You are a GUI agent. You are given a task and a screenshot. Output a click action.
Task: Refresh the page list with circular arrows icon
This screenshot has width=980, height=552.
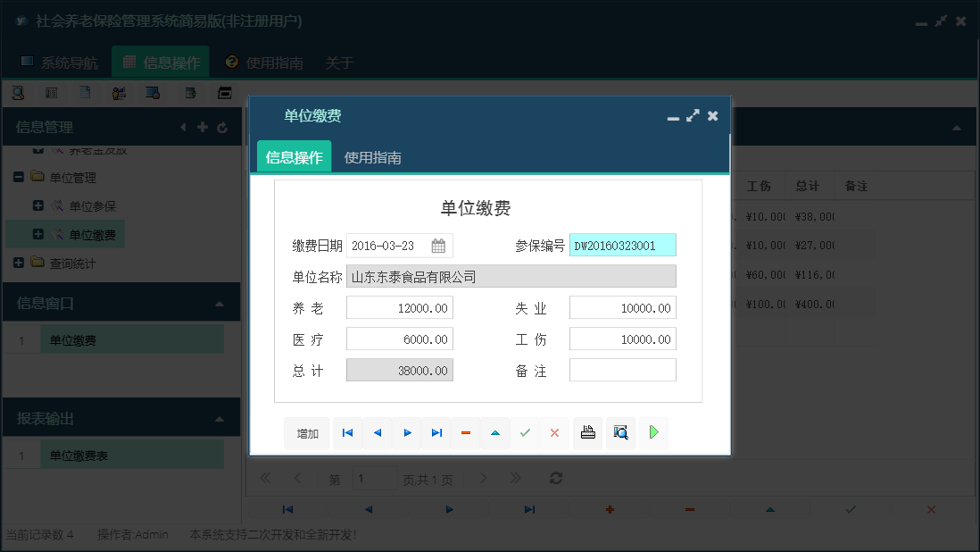coord(555,478)
